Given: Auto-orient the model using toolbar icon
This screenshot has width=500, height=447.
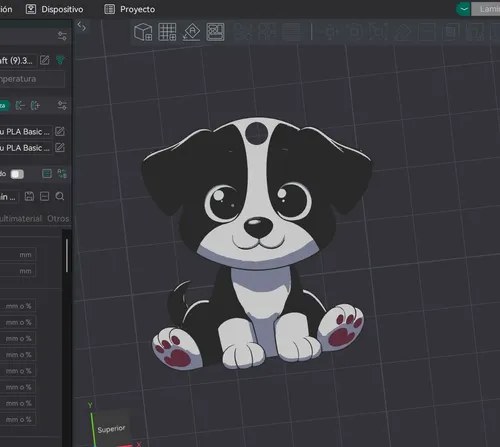Looking at the screenshot, I should 191,32.
